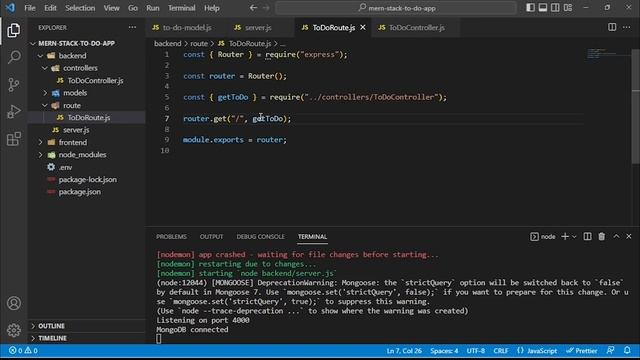Screen dimensions: 640x360
Task: Open errors and warnings count in status bar
Action: 23,351
